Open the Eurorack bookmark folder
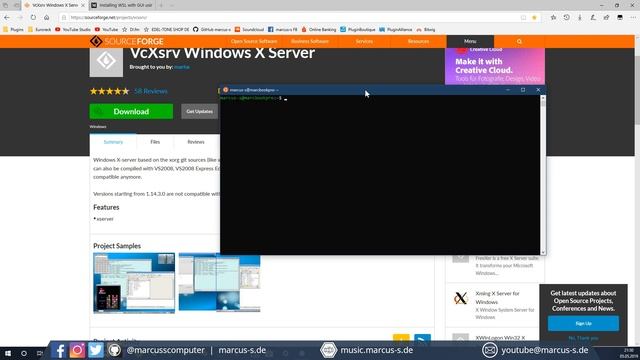 point(40,29)
